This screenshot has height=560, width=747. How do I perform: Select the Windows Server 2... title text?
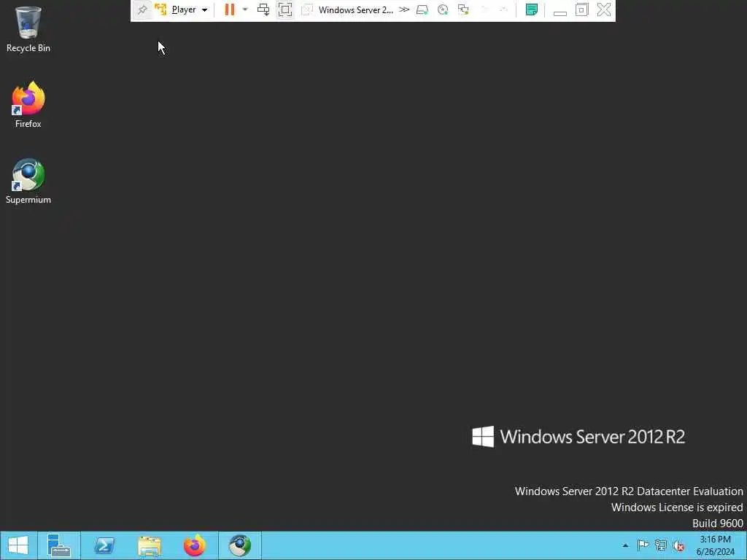click(x=356, y=10)
